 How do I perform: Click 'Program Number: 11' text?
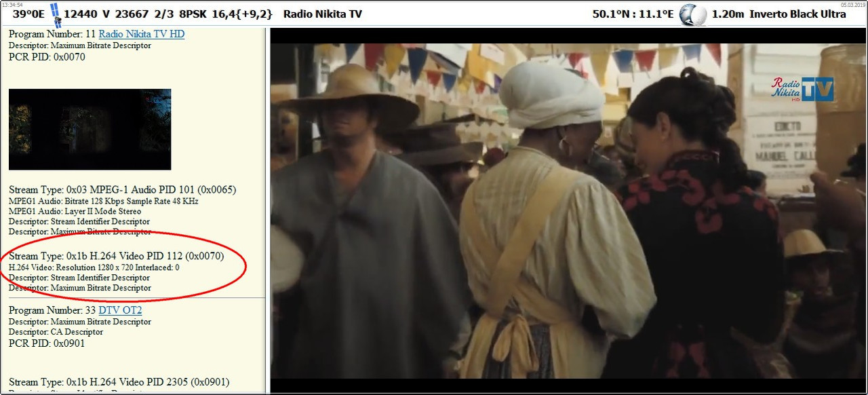(x=52, y=34)
